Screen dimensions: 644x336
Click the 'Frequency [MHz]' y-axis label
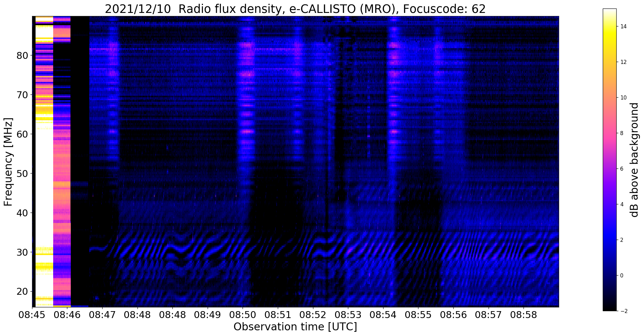(x=8, y=162)
